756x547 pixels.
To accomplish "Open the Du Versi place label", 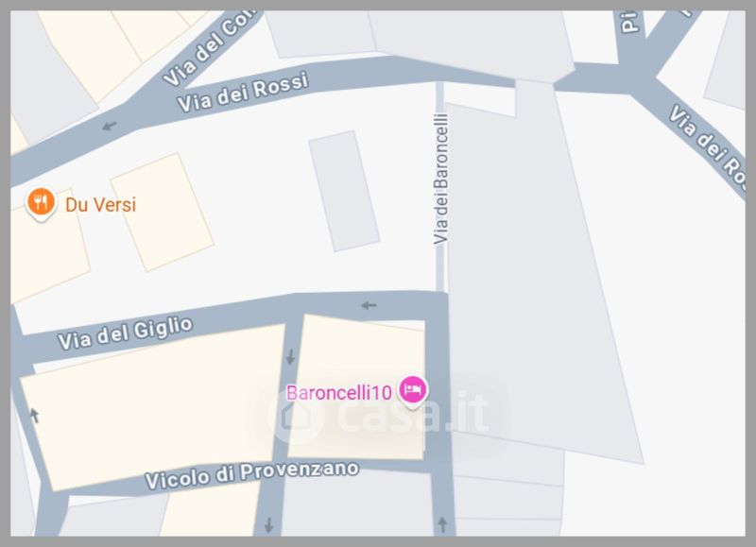I will point(101,205).
